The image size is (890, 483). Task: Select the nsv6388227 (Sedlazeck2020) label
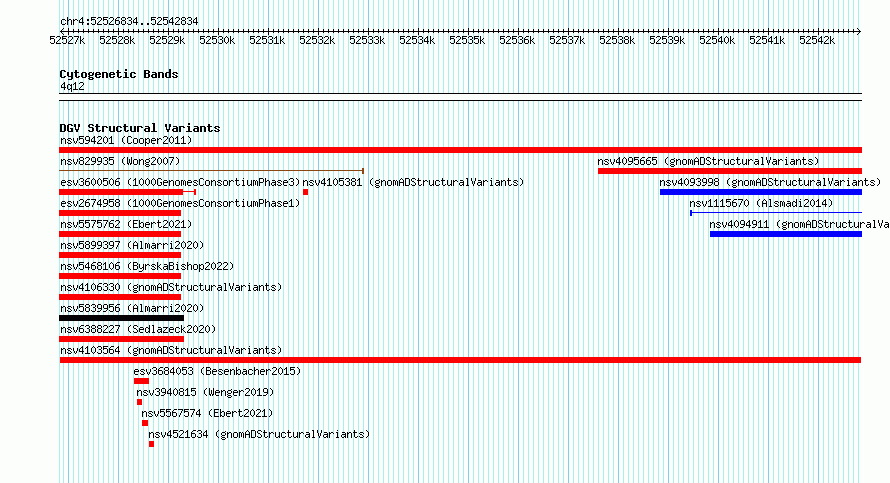[138, 330]
